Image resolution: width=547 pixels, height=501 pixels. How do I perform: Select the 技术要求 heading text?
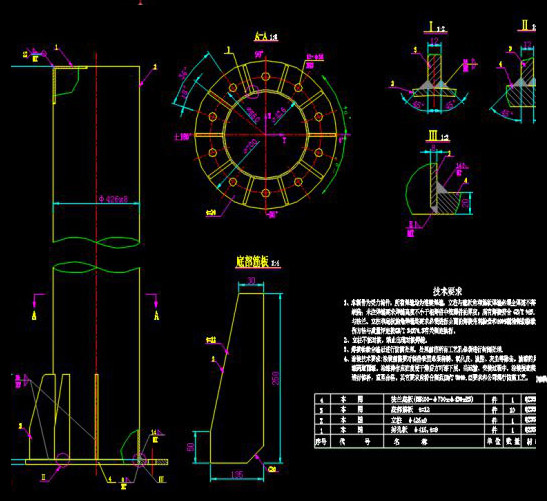(448, 291)
